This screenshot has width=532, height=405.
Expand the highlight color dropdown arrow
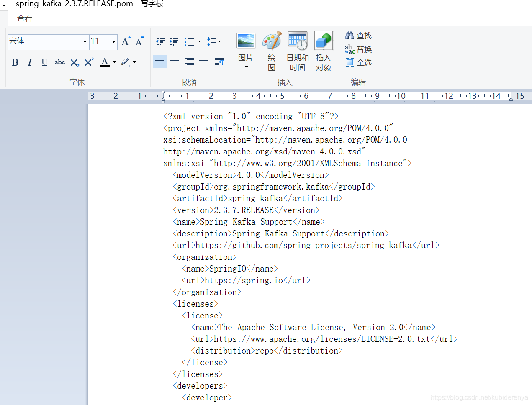[x=134, y=62]
